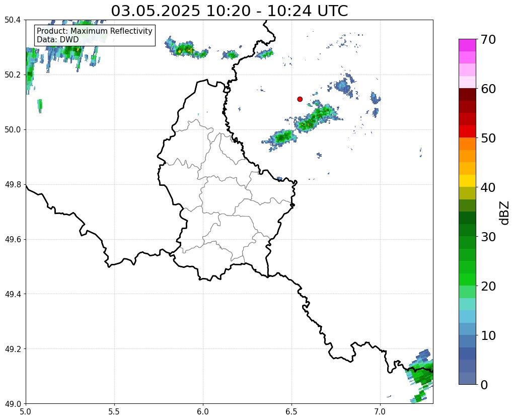Click latitude label 49.4 on y-axis

coord(13,294)
